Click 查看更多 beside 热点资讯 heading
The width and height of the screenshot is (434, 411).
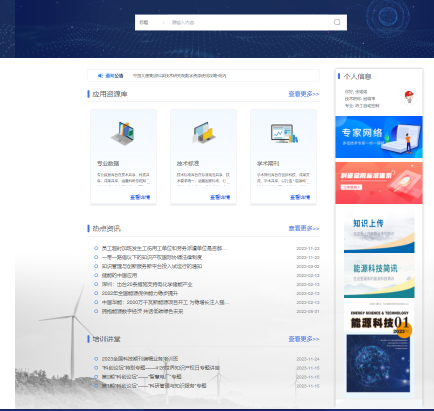304,228
